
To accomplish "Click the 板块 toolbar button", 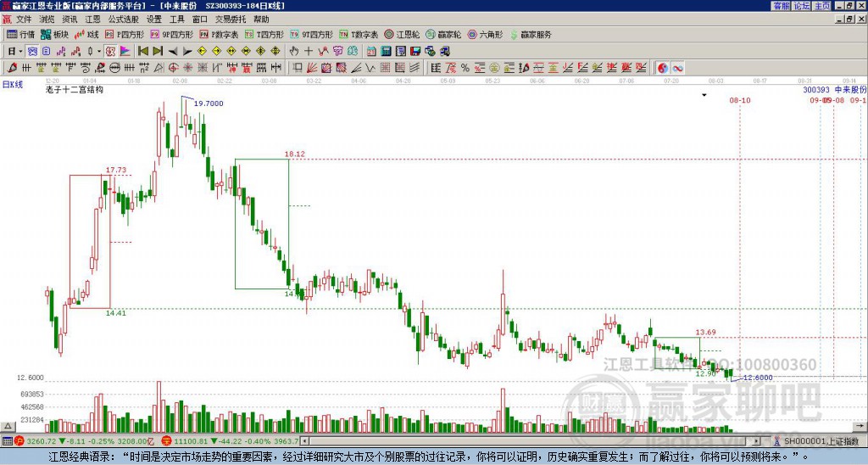I will click(x=54, y=34).
